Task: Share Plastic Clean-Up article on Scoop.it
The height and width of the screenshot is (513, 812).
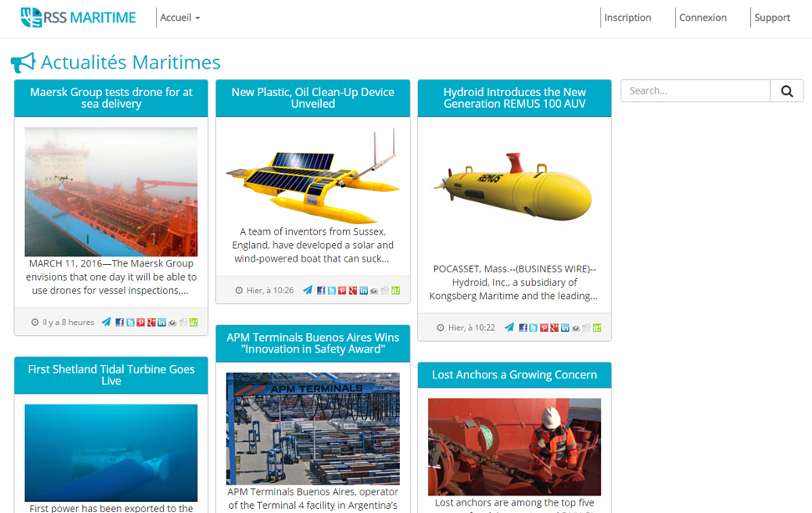Action: coord(395,291)
